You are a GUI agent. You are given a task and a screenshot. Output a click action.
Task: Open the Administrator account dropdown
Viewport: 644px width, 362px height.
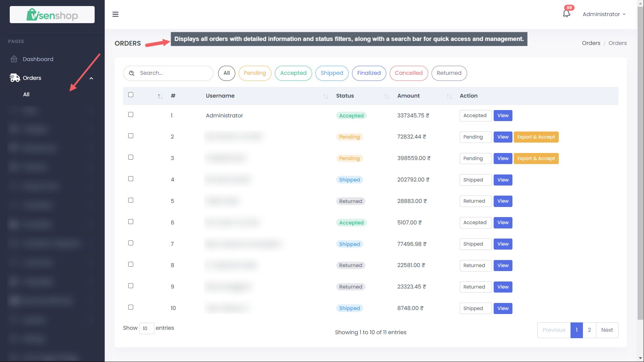point(604,14)
